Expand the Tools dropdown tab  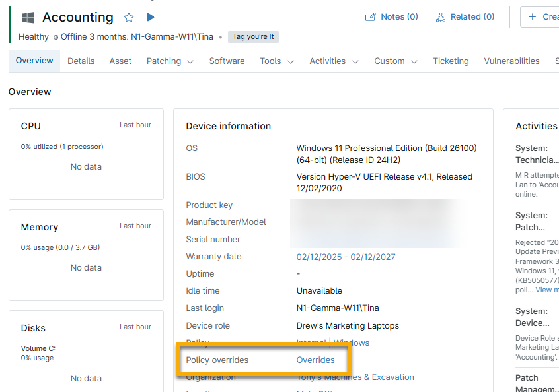point(276,61)
